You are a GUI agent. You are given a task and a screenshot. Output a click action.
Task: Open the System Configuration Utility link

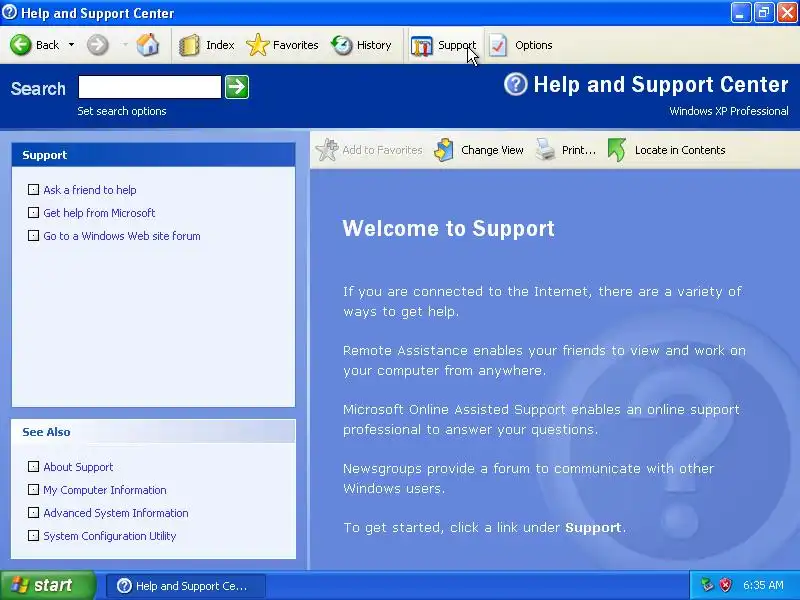(x=110, y=536)
